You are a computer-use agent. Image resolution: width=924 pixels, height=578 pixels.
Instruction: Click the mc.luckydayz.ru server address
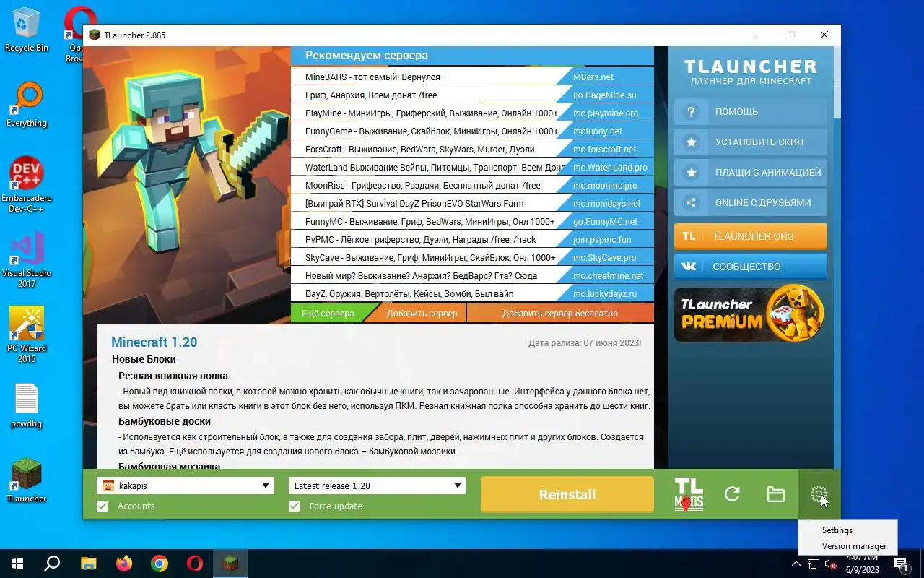click(x=605, y=293)
